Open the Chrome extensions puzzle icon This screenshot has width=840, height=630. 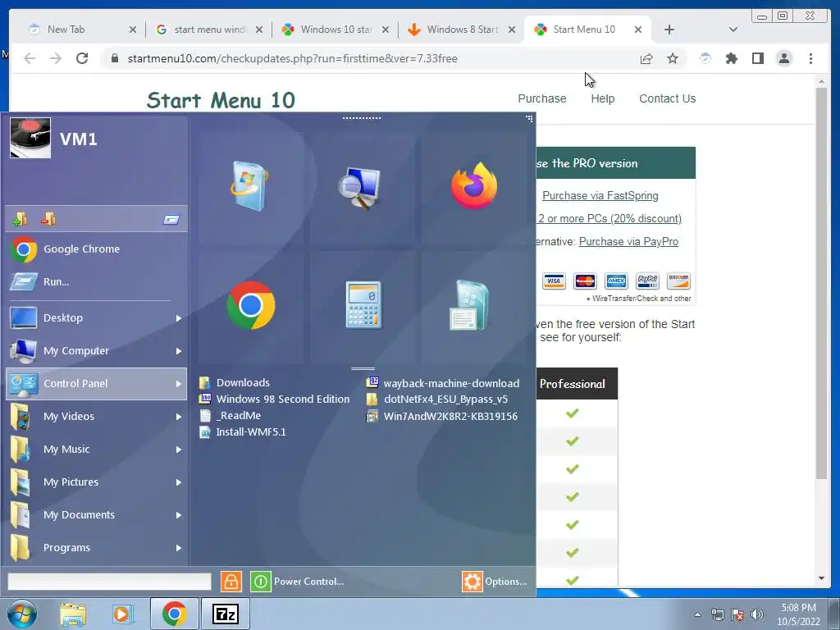point(731,58)
